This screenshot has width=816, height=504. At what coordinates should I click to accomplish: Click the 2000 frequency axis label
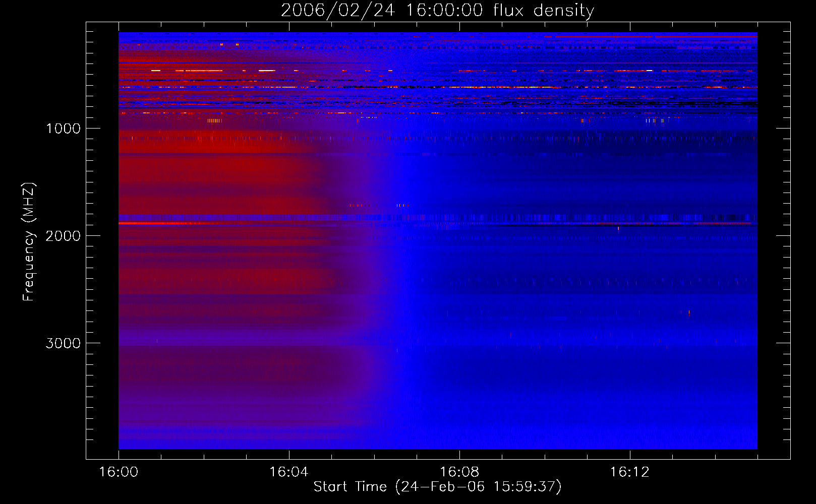pos(63,236)
